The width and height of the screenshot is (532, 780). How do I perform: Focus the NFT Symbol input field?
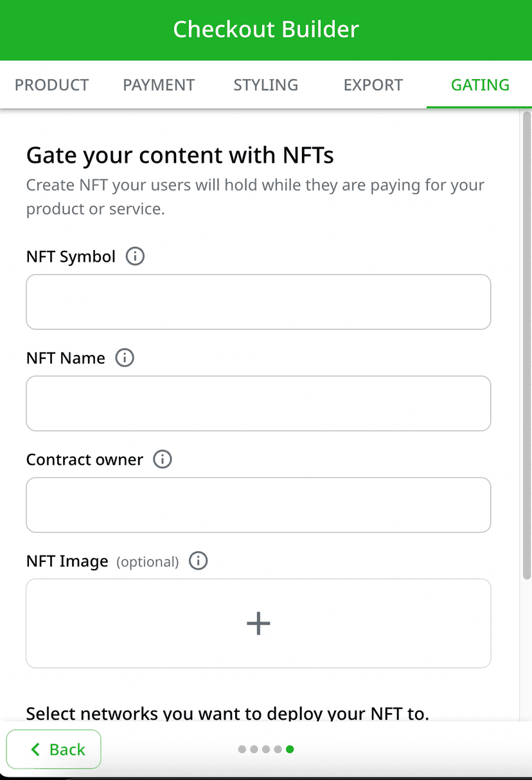(258, 302)
